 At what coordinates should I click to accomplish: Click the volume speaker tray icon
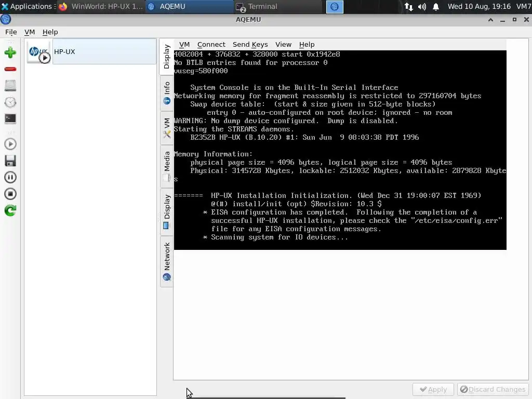click(422, 6)
